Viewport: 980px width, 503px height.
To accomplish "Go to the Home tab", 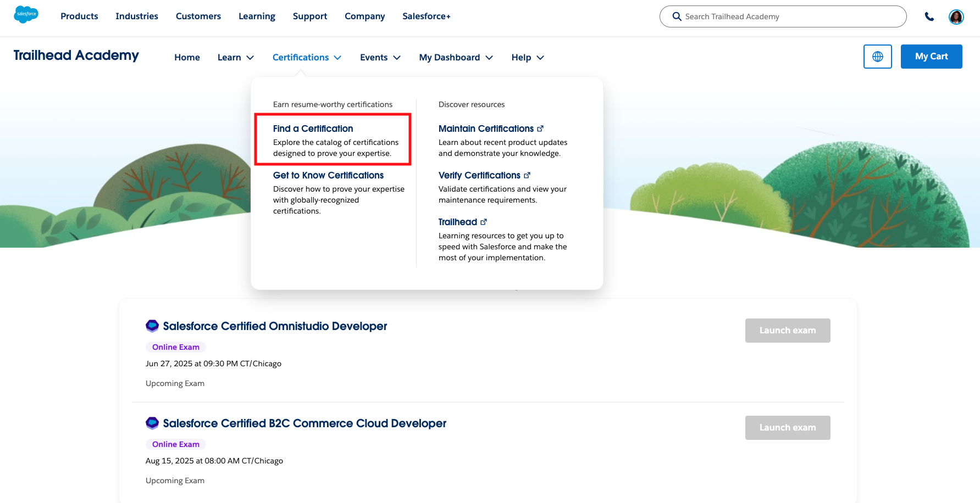I will pos(187,57).
